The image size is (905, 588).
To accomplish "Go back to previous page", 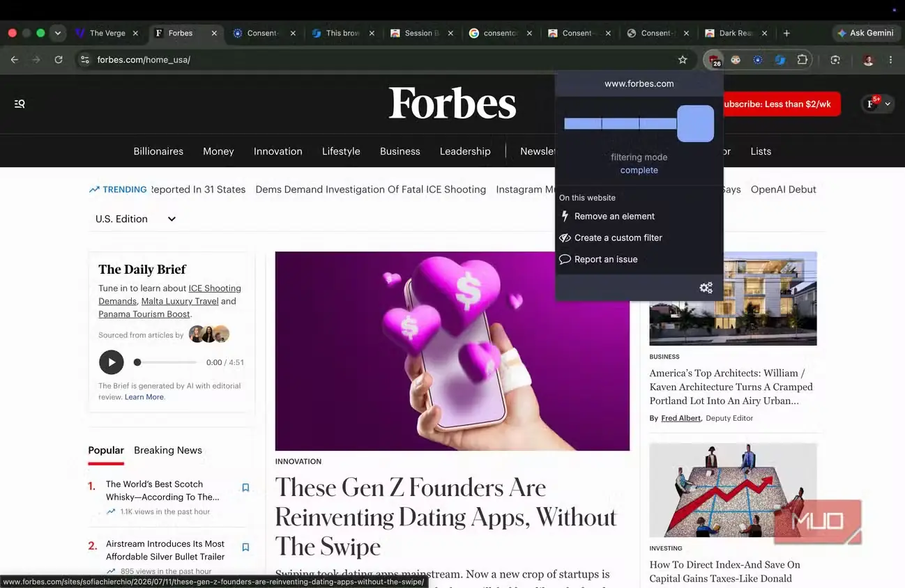I will pos(15,60).
